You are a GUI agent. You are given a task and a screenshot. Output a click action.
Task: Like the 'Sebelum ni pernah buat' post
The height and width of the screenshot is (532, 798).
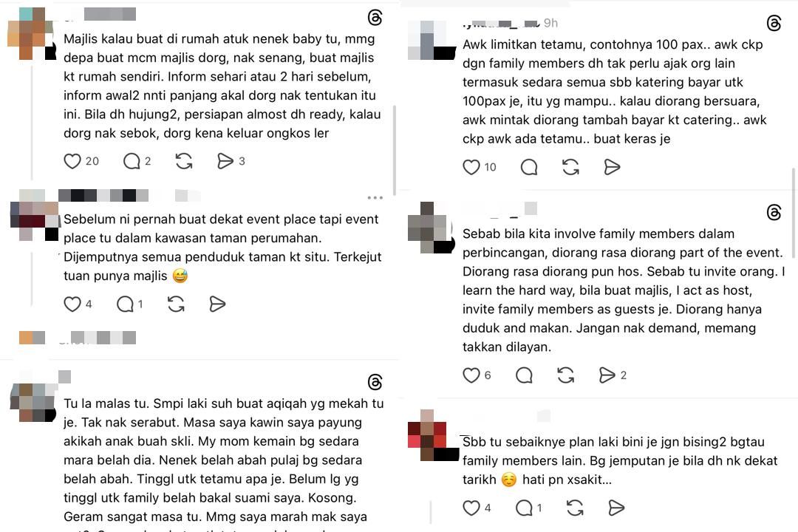pos(72,304)
